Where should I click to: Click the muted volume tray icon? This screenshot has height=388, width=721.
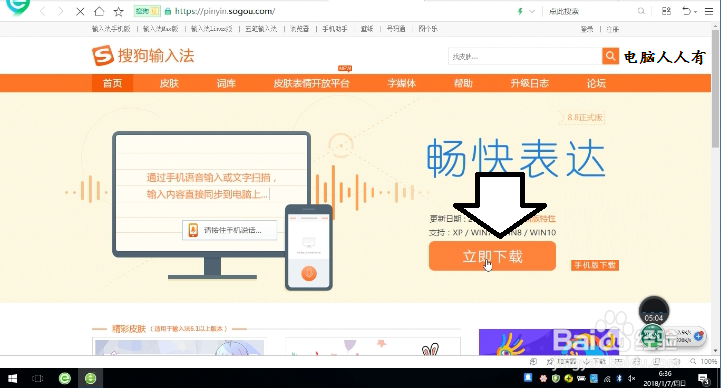(x=632, y=378)
